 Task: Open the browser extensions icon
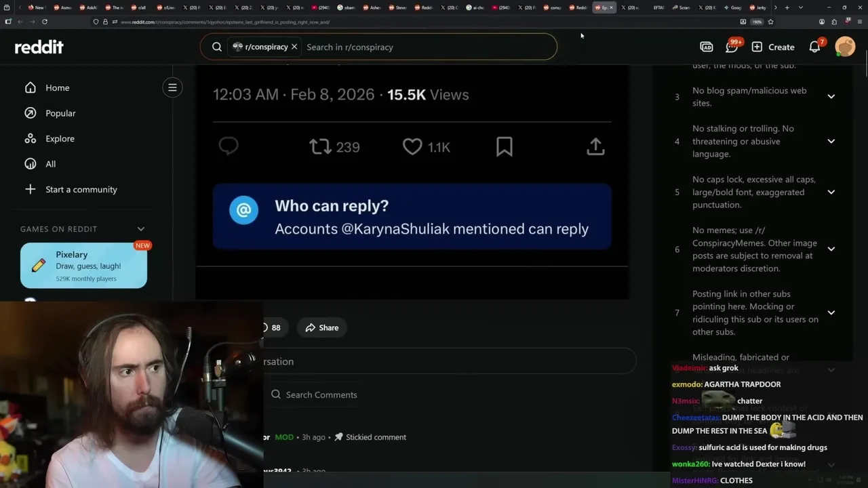click(834, 22)
